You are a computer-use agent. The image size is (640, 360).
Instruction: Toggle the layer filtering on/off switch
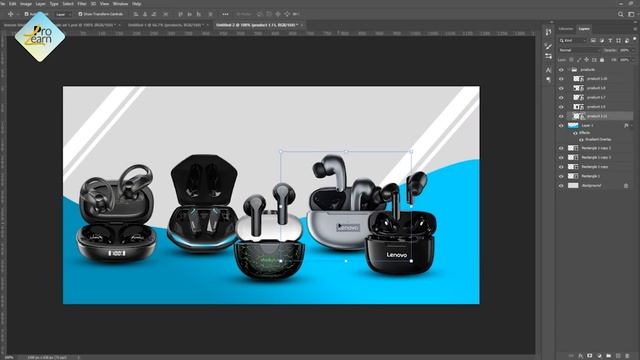coord(635,39)
